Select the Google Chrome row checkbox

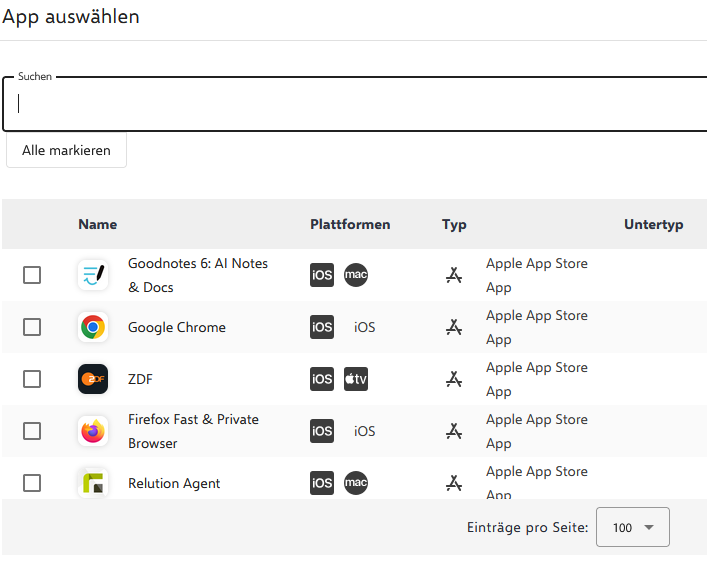tap(32, 327)
